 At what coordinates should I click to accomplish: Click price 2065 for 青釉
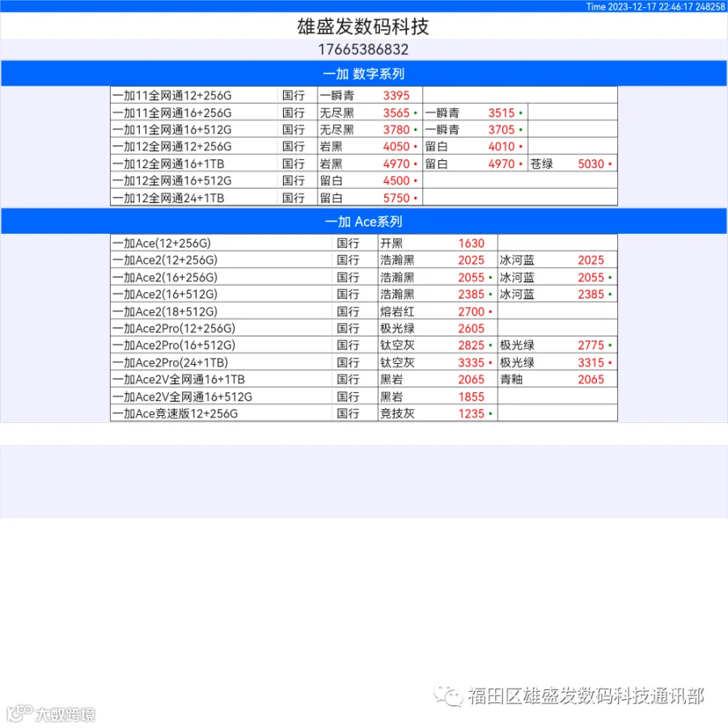pos(591,379)
